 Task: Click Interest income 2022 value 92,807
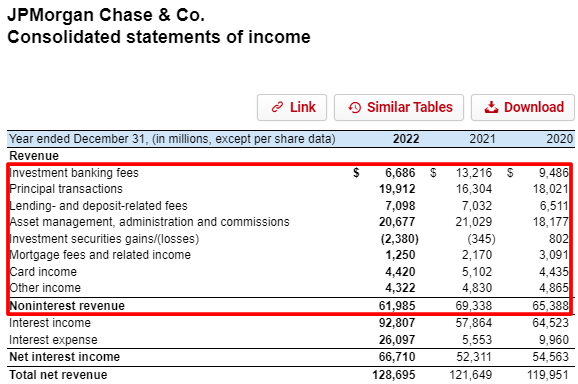(x=397, y=323)
